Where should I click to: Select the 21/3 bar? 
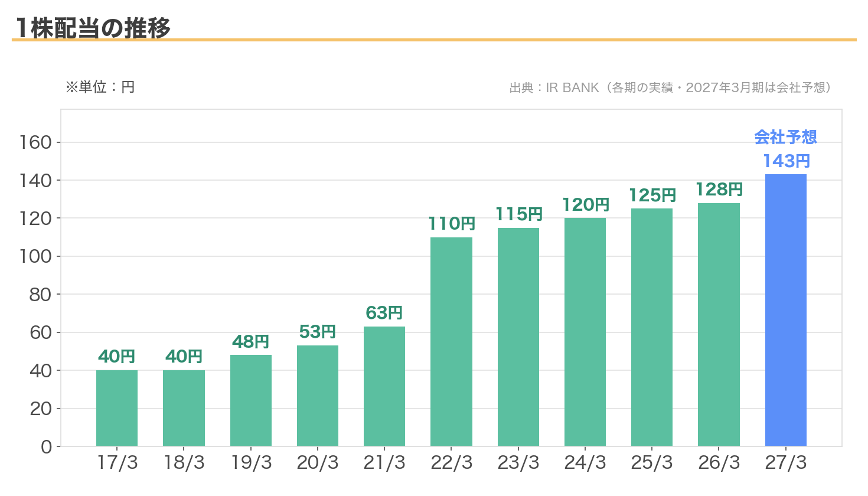[384, 386]
